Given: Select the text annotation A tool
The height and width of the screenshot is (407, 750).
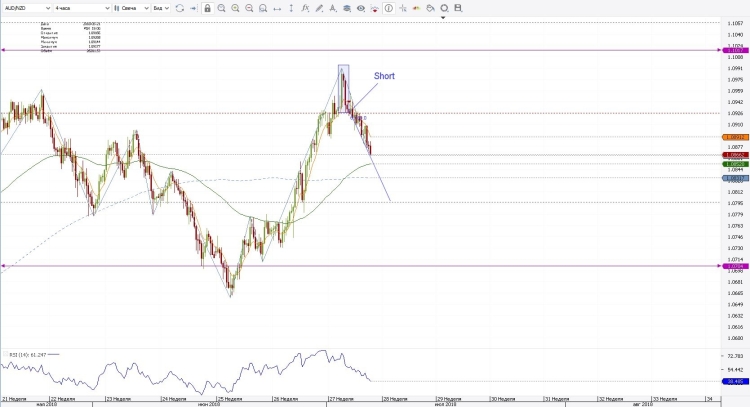Looking at the screenshot, I should 333,8.
